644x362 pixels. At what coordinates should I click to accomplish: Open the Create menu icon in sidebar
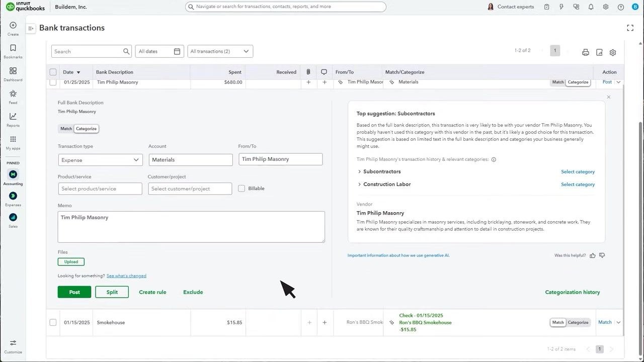[13, 25]
